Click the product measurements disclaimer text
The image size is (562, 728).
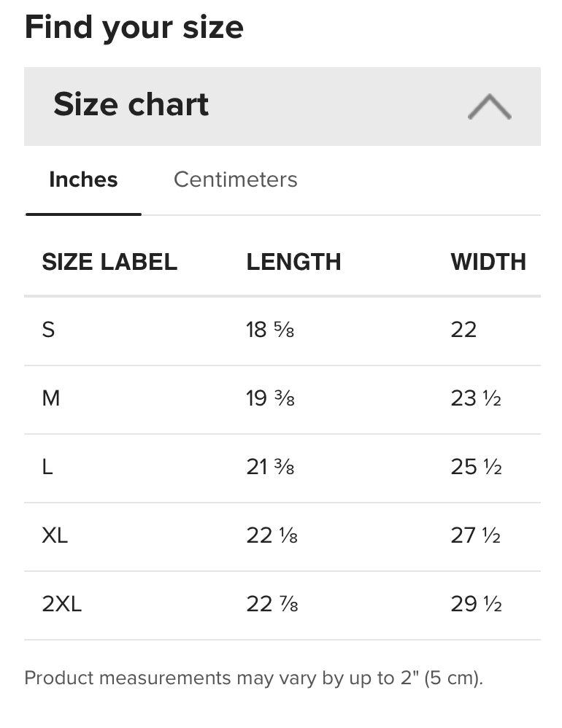254,678
